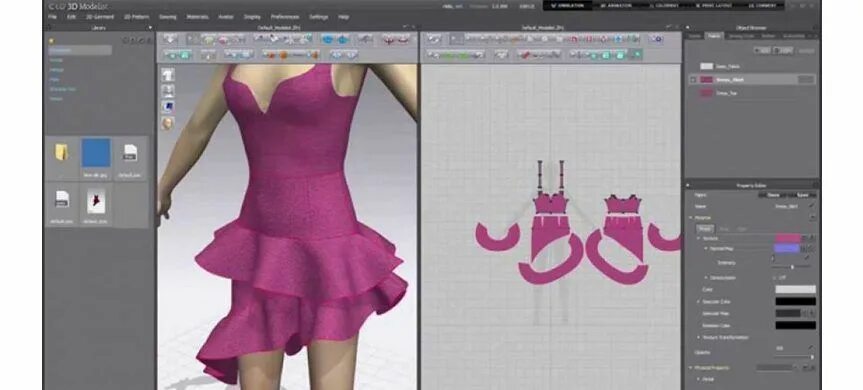Switch to the Animation mode tab

click(615, 6)
